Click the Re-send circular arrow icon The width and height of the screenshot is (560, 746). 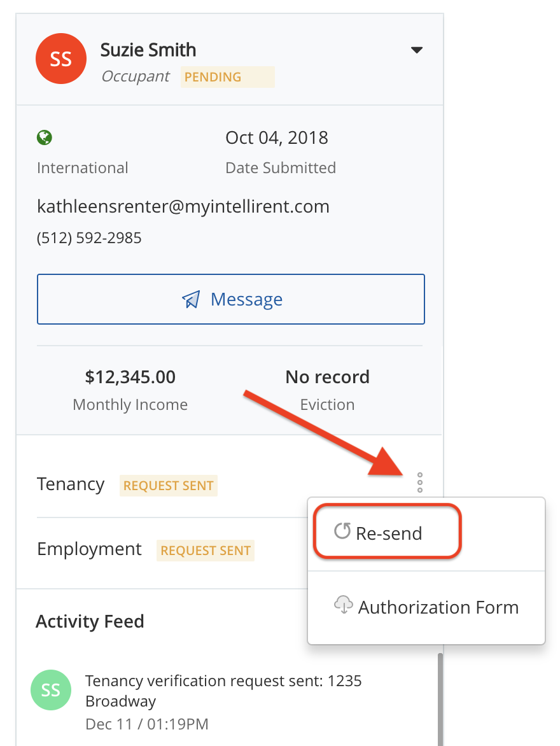click(342, 531)
